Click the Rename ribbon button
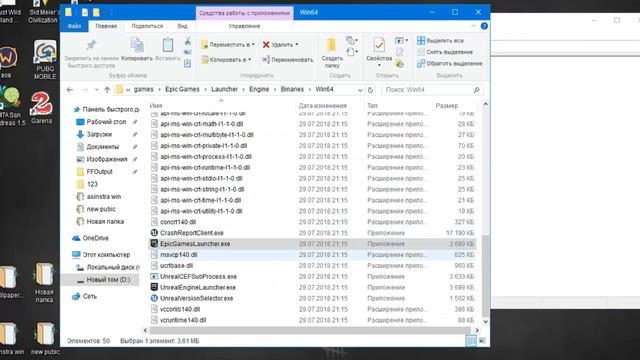 (288, 60)
